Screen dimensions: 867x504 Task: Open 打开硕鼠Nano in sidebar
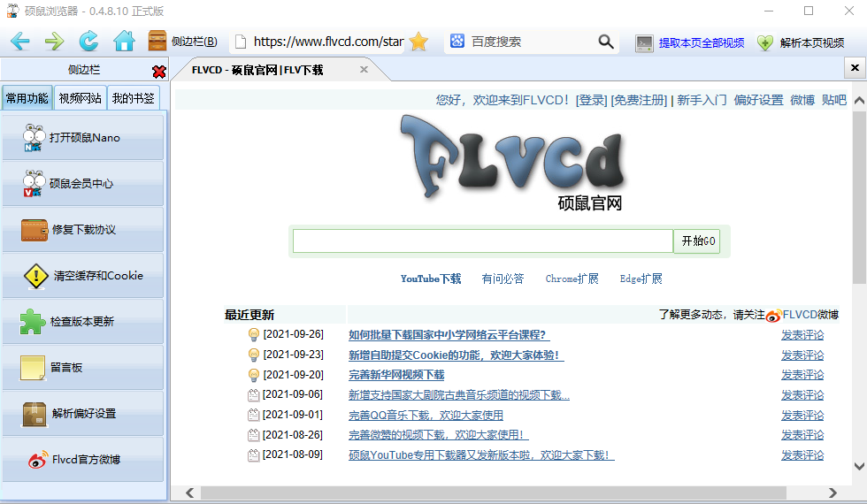pos(83,138)
